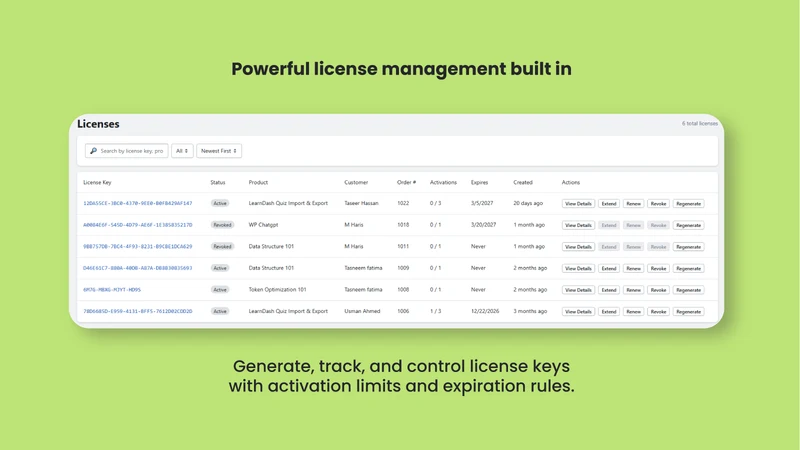
Task: Click the Order # column header
Action: (407, 182)
